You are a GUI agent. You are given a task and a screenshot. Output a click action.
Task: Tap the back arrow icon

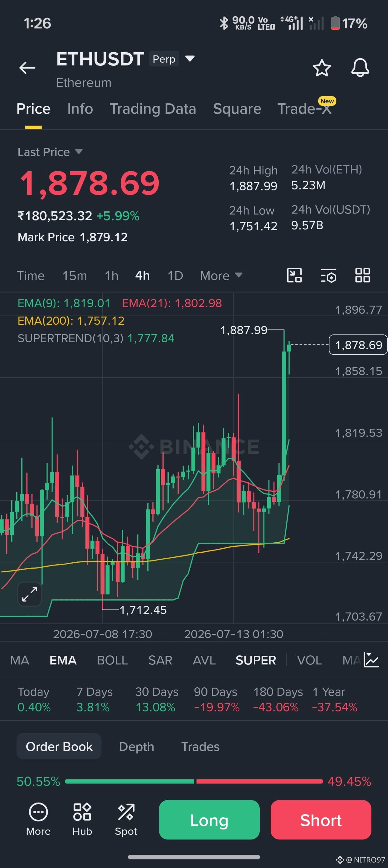tap(27, 68)
